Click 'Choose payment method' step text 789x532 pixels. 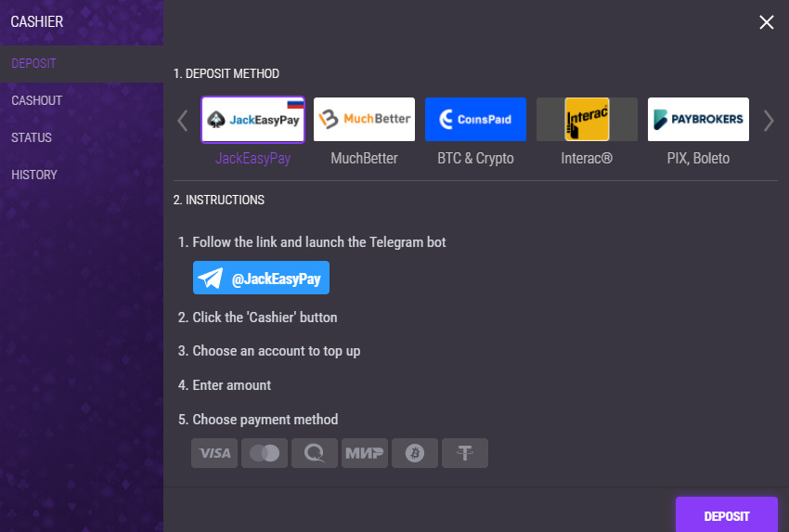[x=258, y=420]
